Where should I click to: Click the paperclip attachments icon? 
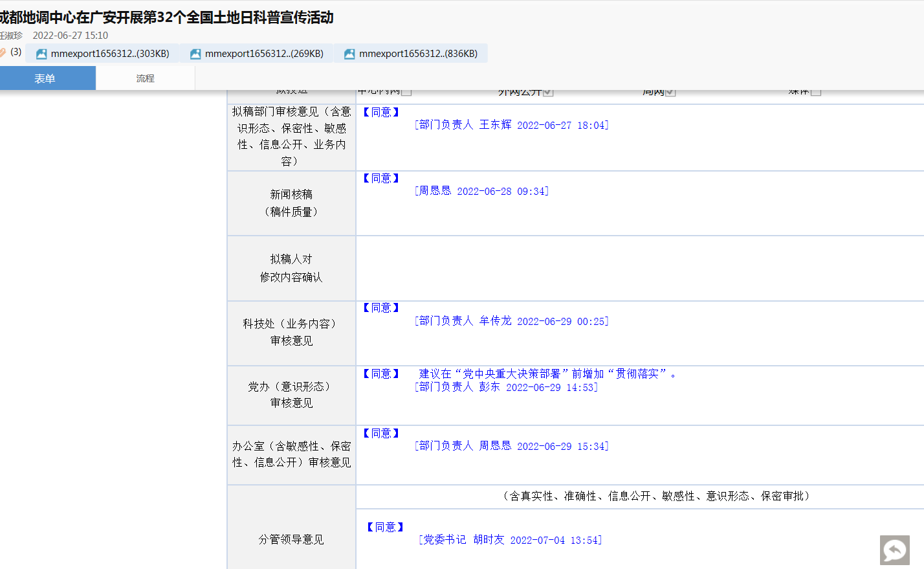coord(3,52)
